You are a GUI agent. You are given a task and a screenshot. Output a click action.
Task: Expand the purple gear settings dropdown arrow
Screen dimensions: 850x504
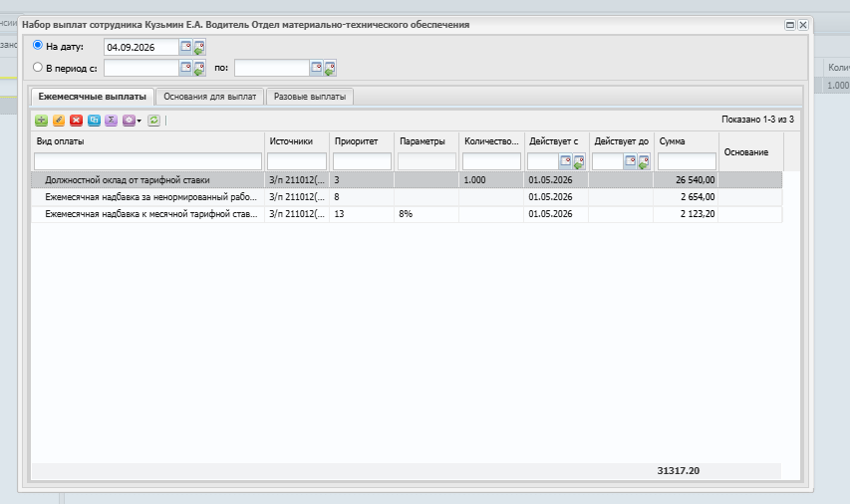[x=140, y=121]
